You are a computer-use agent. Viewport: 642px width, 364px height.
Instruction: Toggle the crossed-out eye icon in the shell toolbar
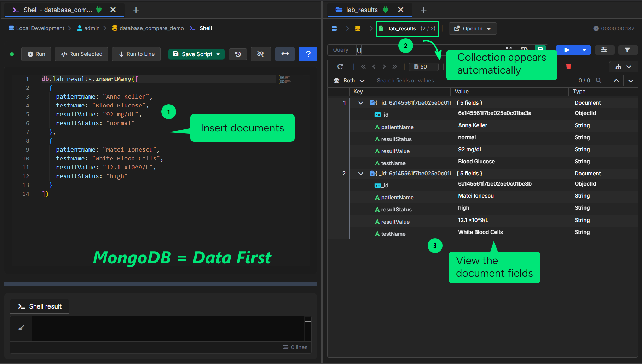261,54
